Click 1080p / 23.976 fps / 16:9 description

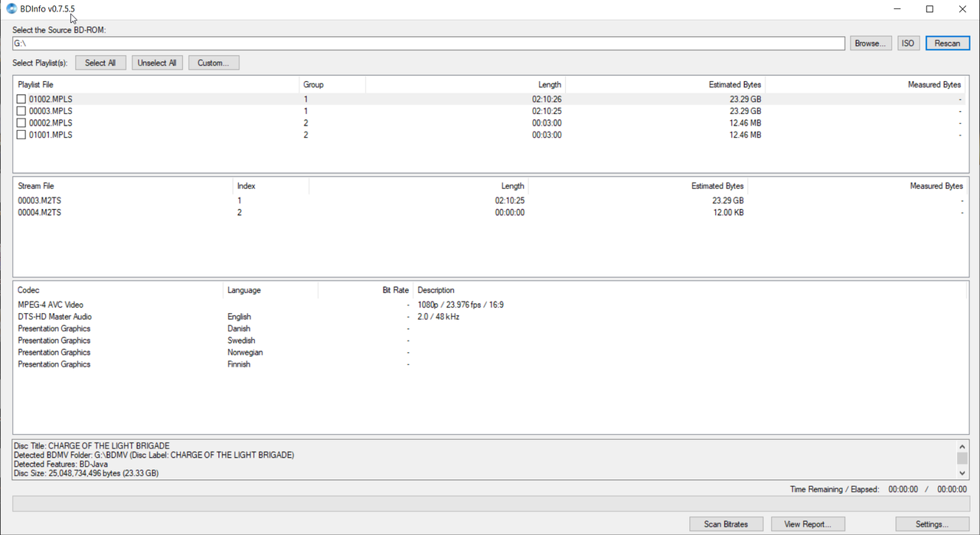461,305
